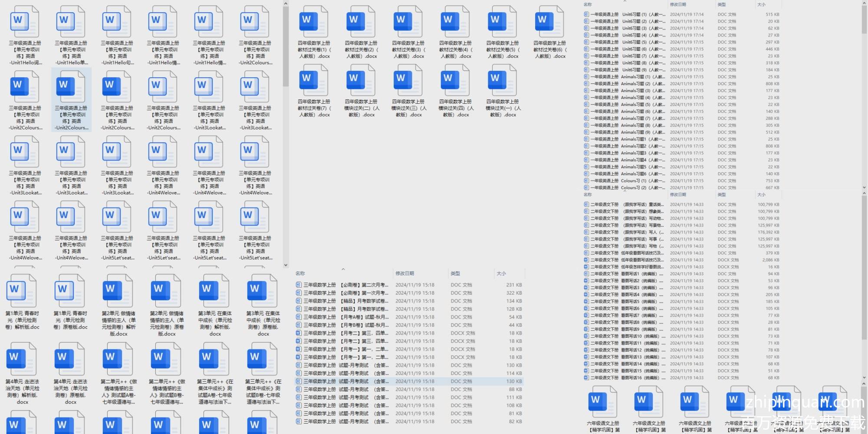
Task: Click 修改日期 header in 二年级语文 list
Action: coord(678,194)
